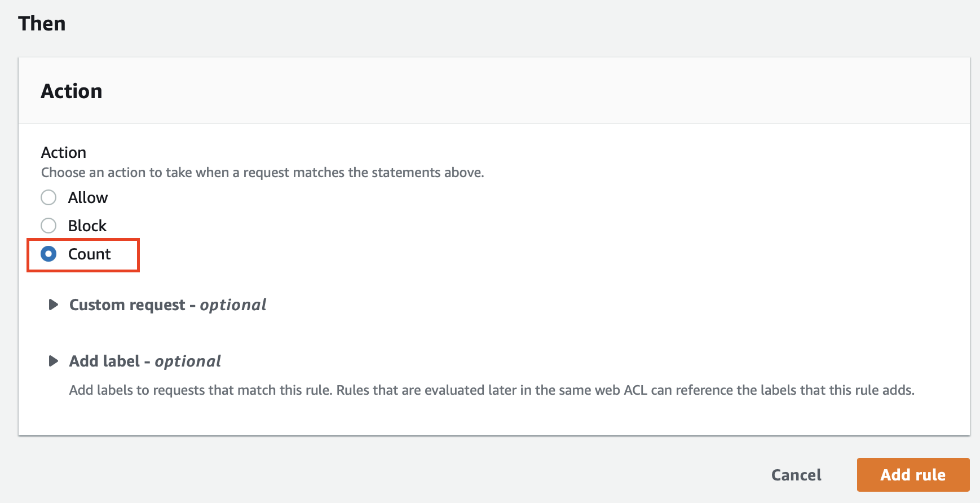
Task: Select the Count radio button
Action: point(48,254)
